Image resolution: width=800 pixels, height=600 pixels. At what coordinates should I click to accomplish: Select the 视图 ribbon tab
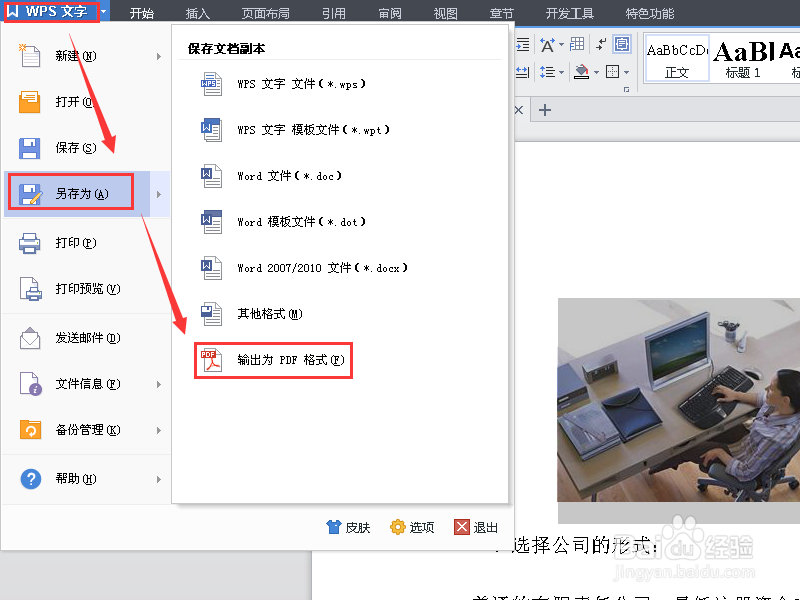(445, 13)
